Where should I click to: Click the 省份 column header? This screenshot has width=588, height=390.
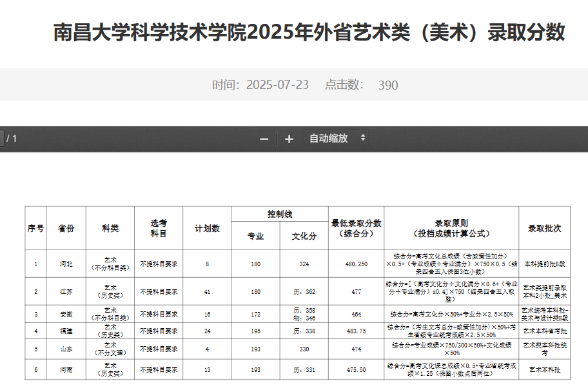(x=66, y=228)
